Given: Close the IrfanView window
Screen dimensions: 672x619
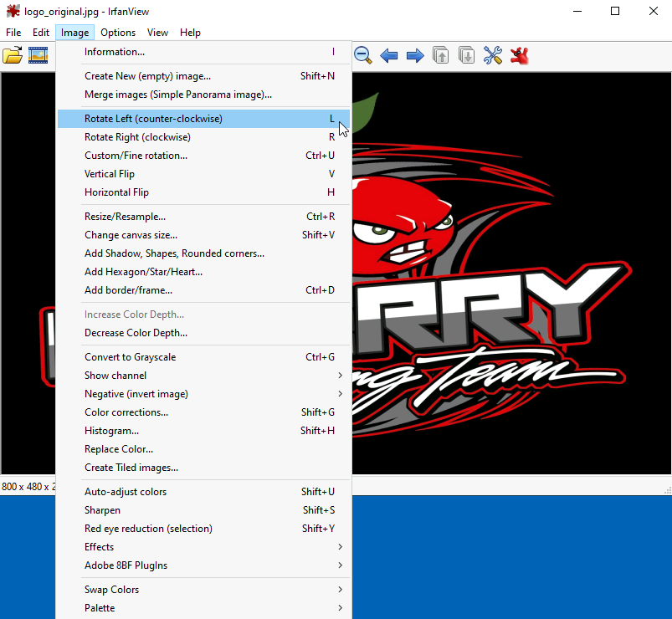Looking at the screenshot, I should [653, 11].
